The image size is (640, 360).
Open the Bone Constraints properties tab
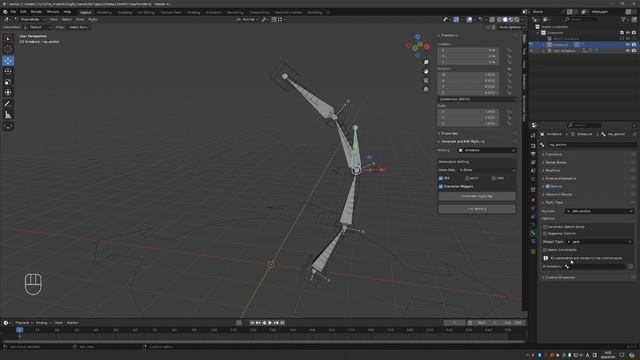click(x=533, y=242)
